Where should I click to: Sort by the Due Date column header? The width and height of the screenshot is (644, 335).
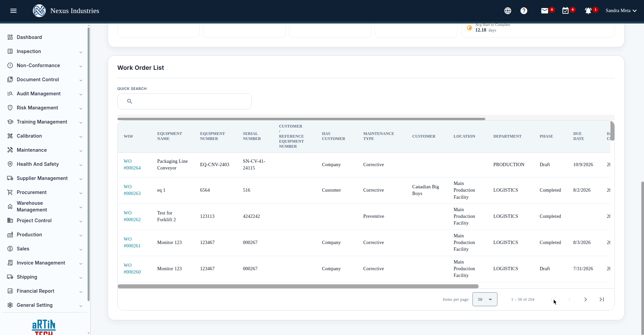pyautogui.click(x=579, y=136)
